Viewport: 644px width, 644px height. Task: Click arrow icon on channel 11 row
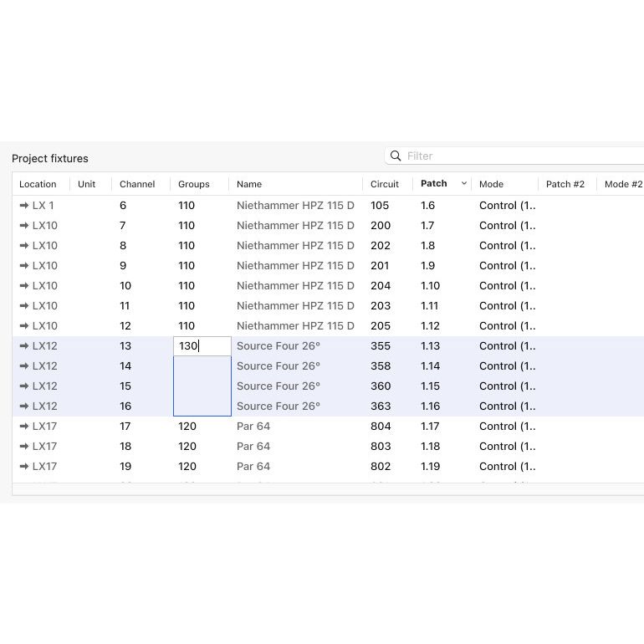pos(24,305)
